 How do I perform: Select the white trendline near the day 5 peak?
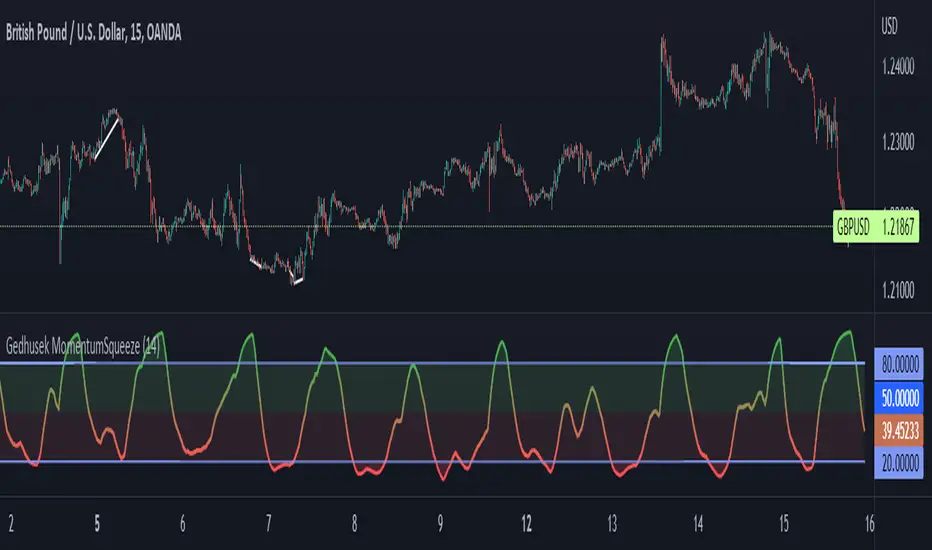tap(107, 138)
